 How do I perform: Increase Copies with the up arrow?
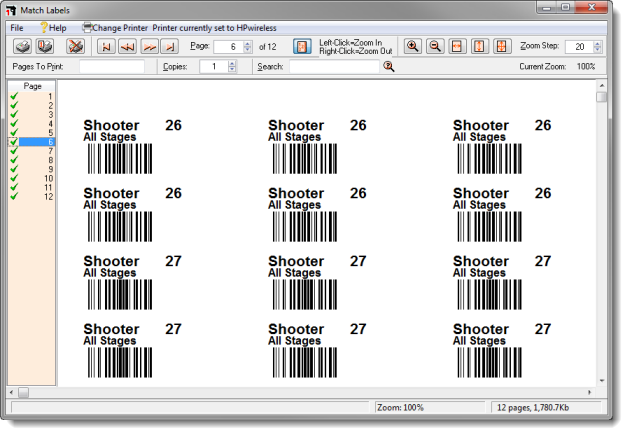pos(232,63)
